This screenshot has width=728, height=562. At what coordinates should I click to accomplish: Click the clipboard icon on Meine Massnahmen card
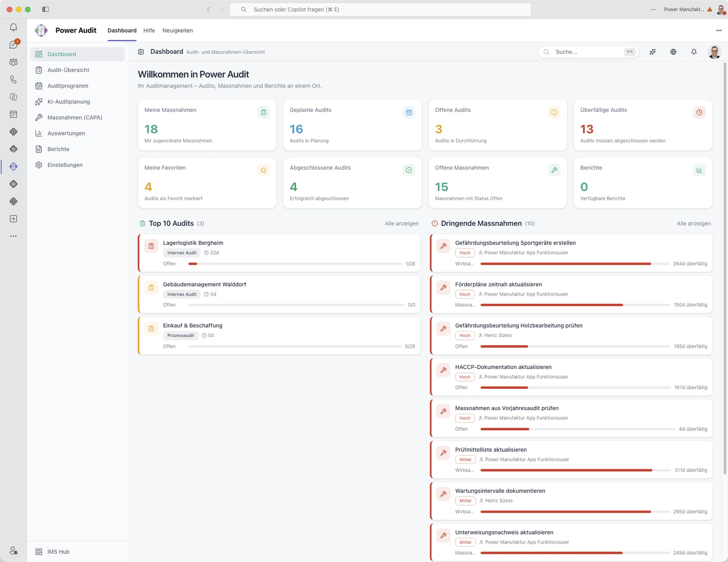(263, 112)
